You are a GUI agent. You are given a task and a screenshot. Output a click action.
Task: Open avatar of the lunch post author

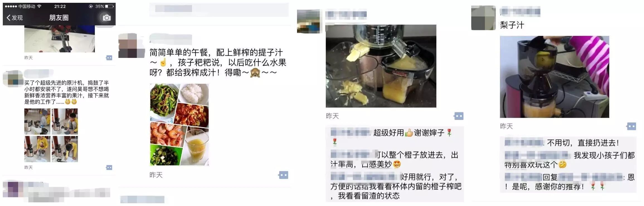pos(132,45)
